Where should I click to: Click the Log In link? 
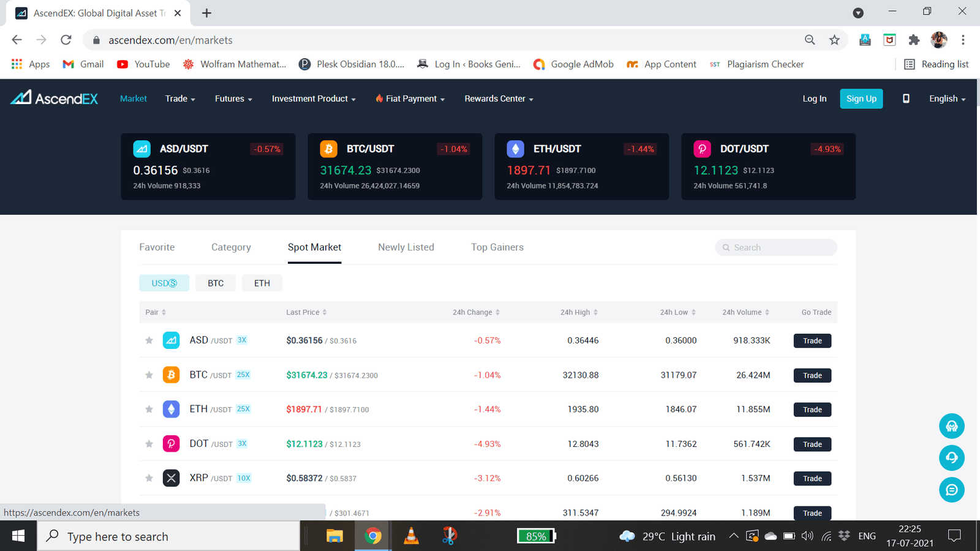click(815, 99)
